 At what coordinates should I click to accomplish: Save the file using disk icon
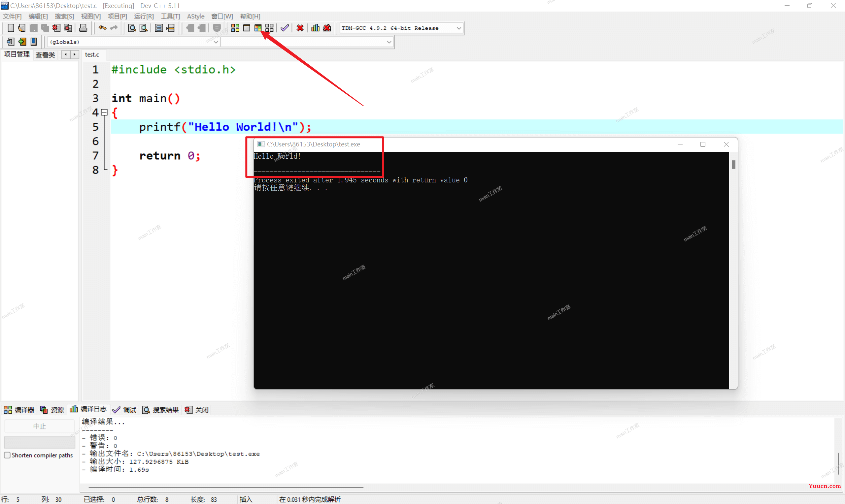33,28
